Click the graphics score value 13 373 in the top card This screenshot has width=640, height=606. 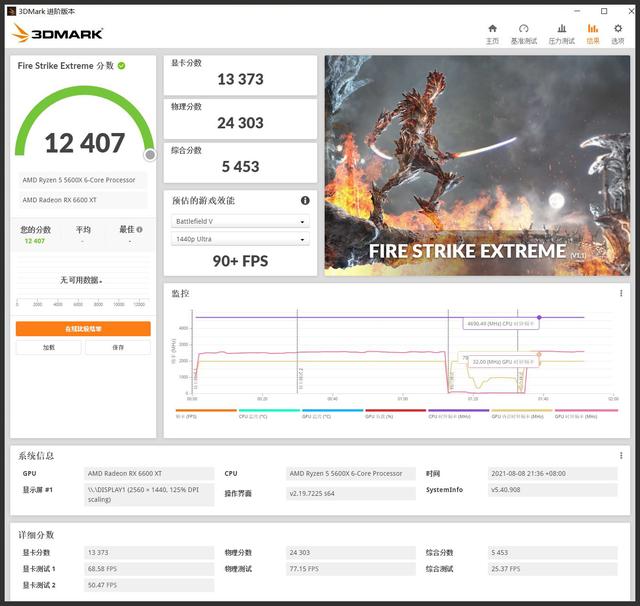pyautogui.click(x=240, y=79)
